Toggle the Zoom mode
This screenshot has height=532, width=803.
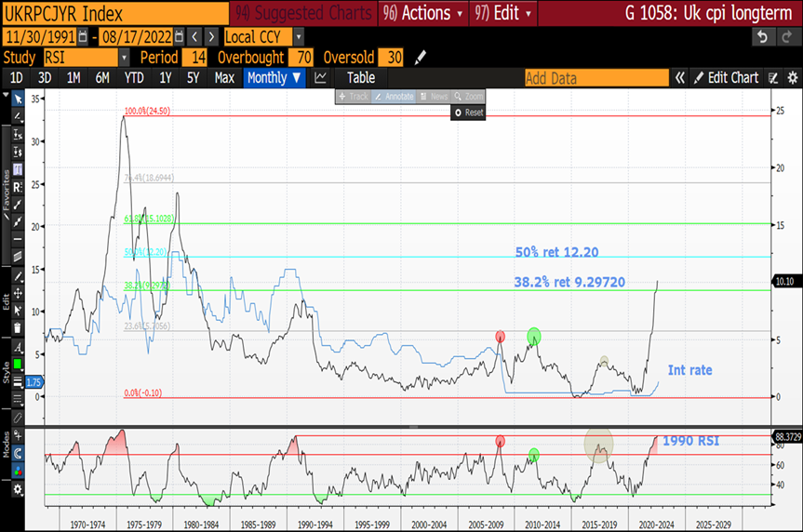click(x=469, y=96)
